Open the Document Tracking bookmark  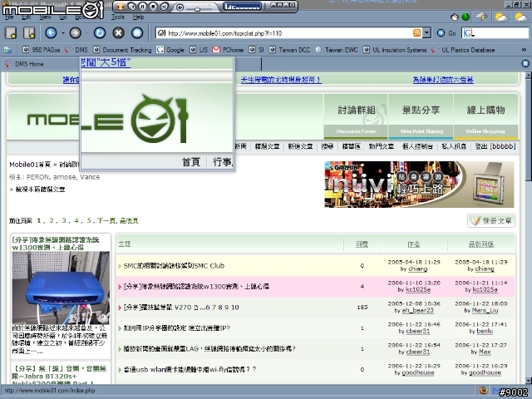click(122, 50)
